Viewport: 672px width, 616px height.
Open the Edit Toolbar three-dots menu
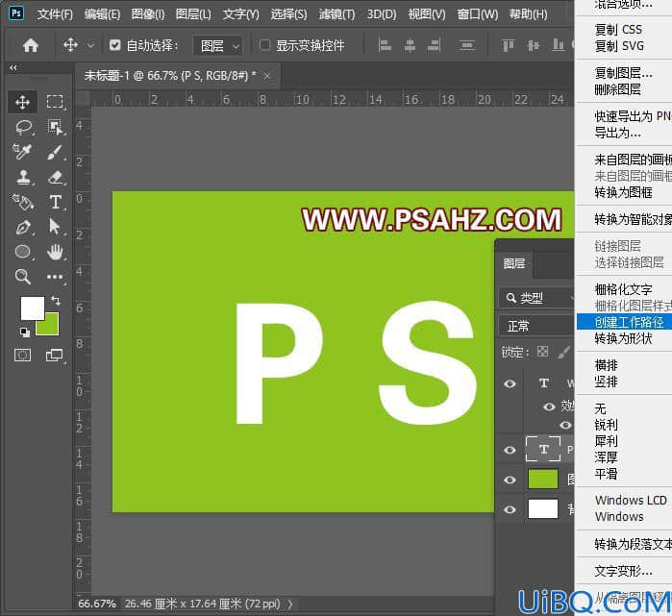click(55, 277)
